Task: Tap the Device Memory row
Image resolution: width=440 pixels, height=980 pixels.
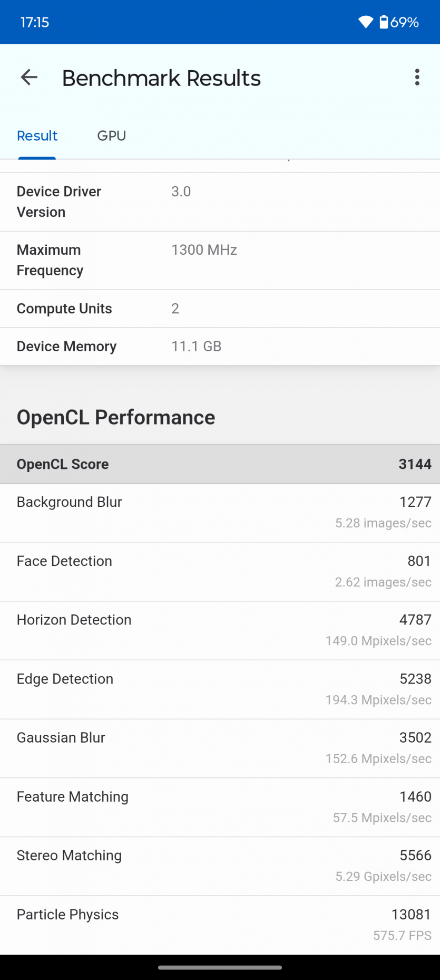Action: (220, 347)
